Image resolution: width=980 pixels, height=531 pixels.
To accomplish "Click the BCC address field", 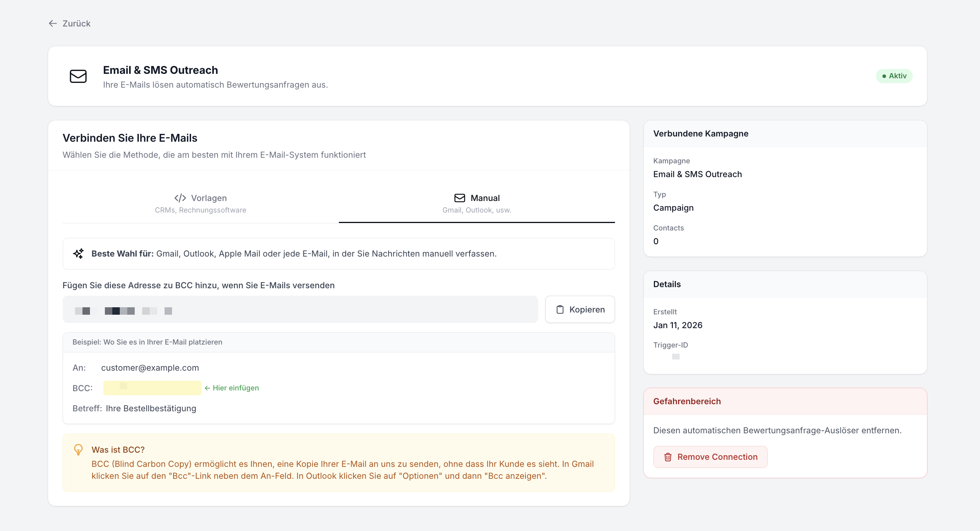I will coord(300,310).
